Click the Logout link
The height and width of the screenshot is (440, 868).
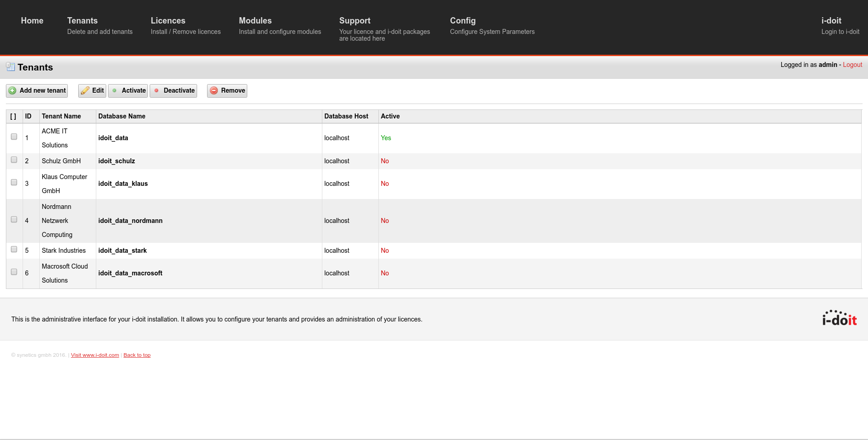[x=853, y=65]
